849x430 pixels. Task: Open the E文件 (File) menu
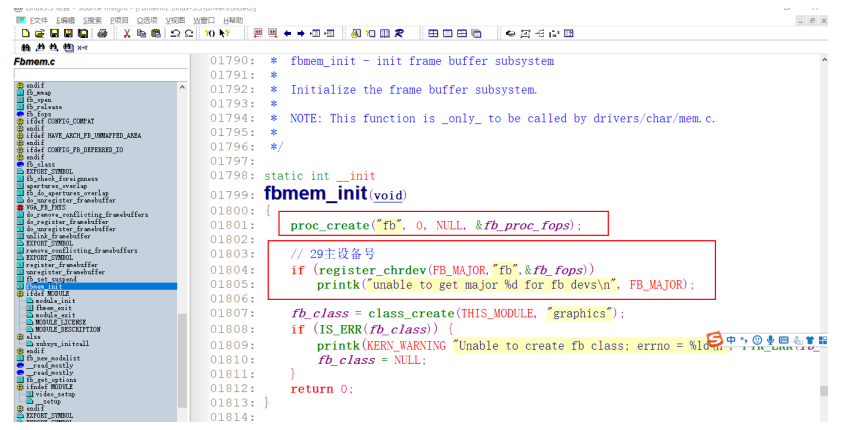[38, 21]
